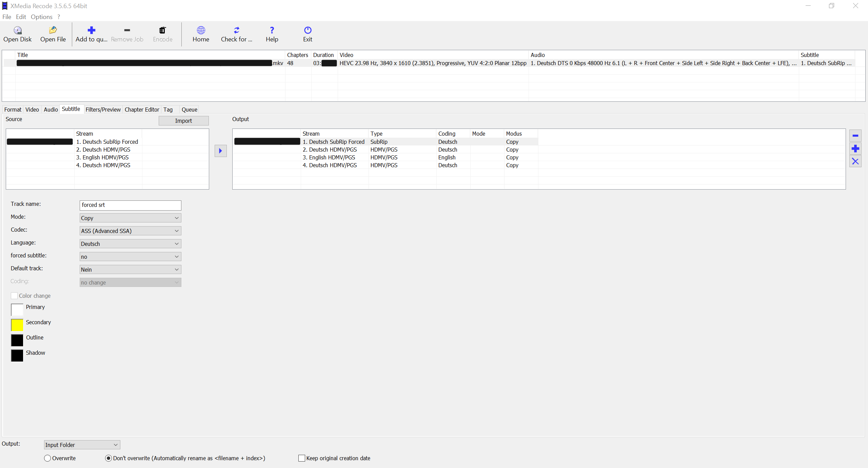Image resolution: width=868 pixels, height=468 pixels.
Task: Click the Exit power icon
Action: [x=308, y=31]
